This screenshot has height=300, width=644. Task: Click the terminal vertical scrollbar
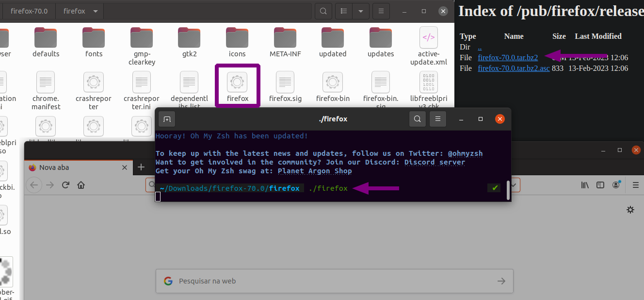coord(508,190)
